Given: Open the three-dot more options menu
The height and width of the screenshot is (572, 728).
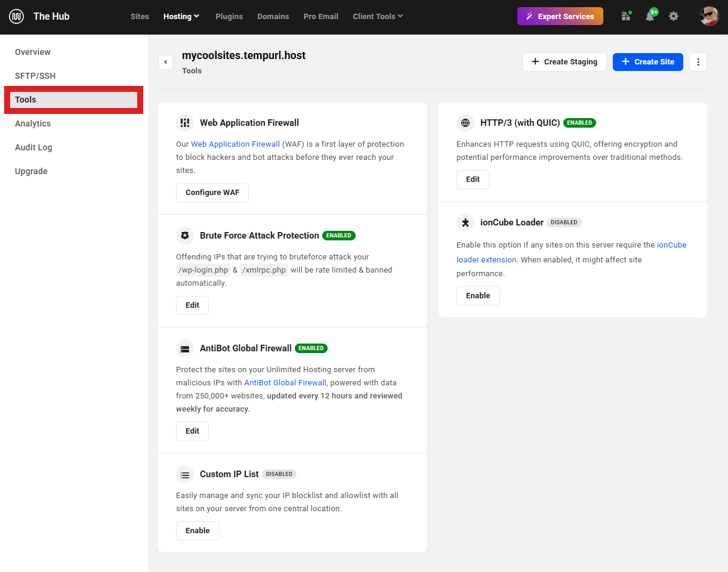Looking at the screenshot, I should coord(698,62).
